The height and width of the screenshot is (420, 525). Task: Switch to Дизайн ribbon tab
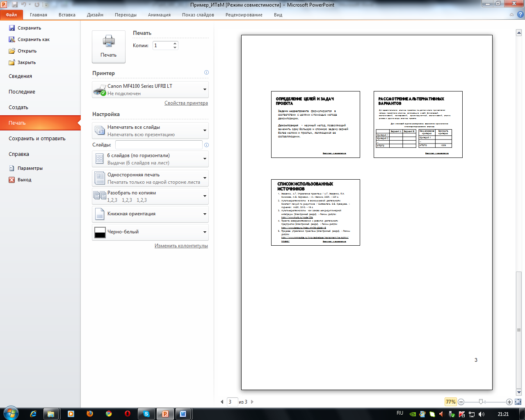(95, 15)
